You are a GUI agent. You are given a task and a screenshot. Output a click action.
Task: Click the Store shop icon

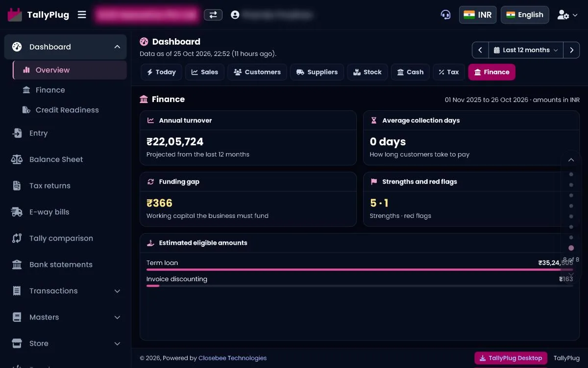pos(17,343)
